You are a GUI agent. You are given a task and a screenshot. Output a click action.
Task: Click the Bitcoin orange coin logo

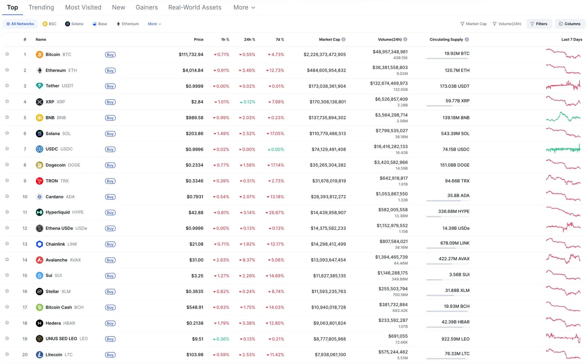39,54
